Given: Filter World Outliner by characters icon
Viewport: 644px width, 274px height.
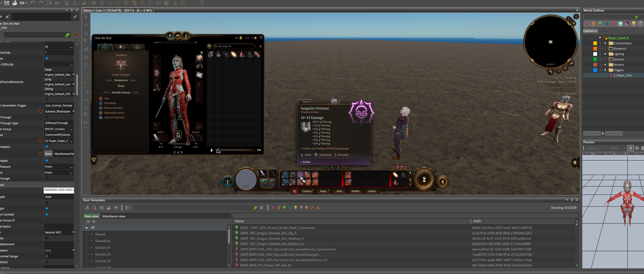Looking at the screenshot, I should 587,24.
